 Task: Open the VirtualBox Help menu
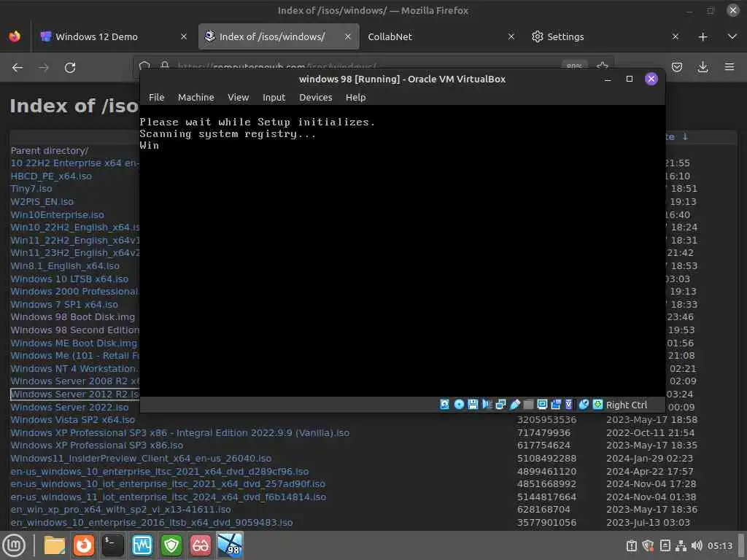(355, 97)
